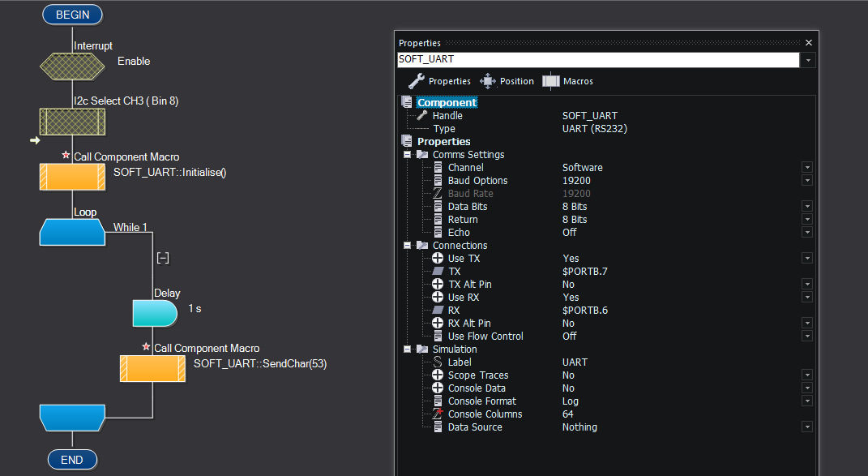
Task: Click the Use RX plus icon
Action: pyautogui.click(x=438, y=297)
